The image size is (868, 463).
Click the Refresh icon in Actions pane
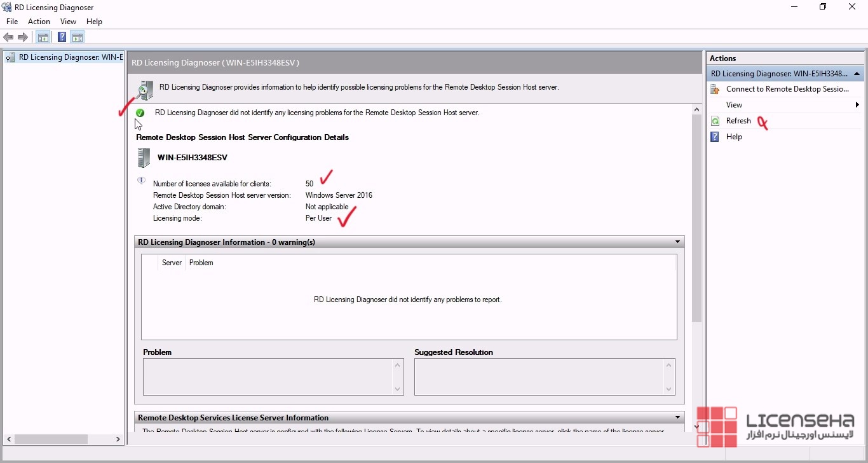pos(715,121)
